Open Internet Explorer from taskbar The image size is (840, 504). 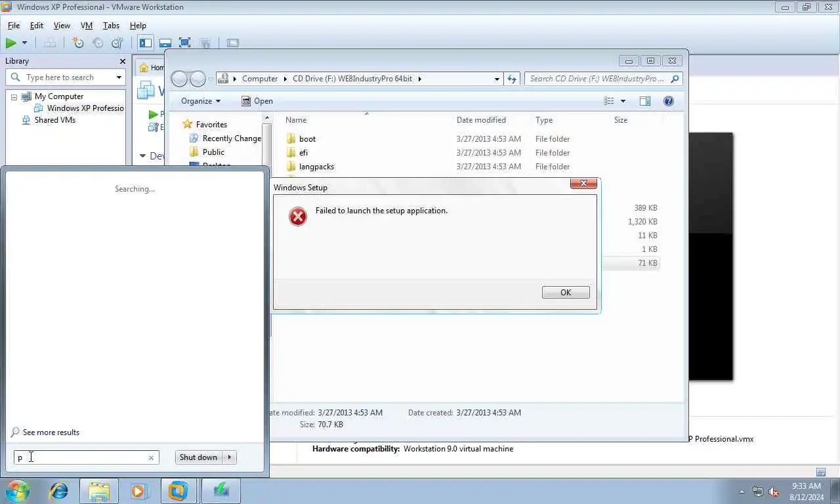tap(59, 490)
